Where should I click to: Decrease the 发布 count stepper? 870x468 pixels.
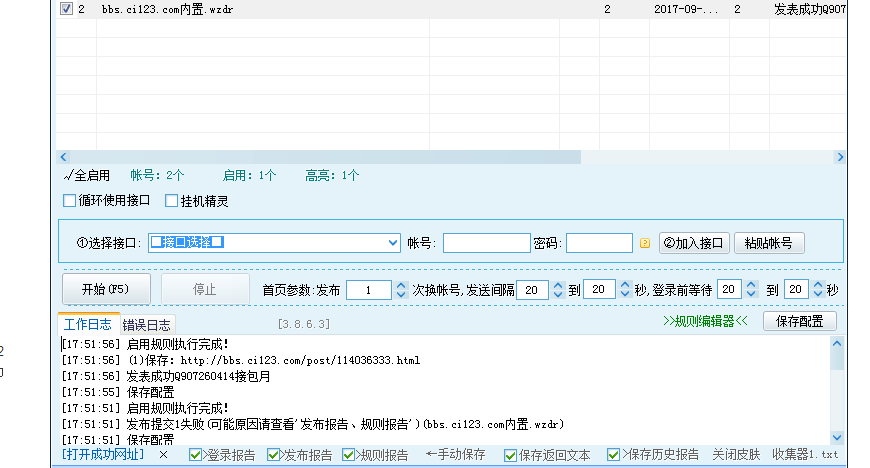coord(401,295)
